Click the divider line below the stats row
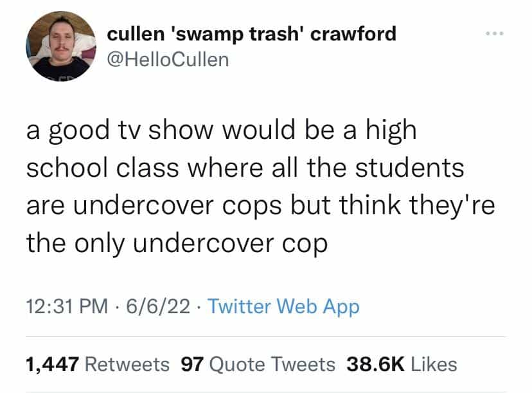532x393 pixels. (x=266, y=392)
